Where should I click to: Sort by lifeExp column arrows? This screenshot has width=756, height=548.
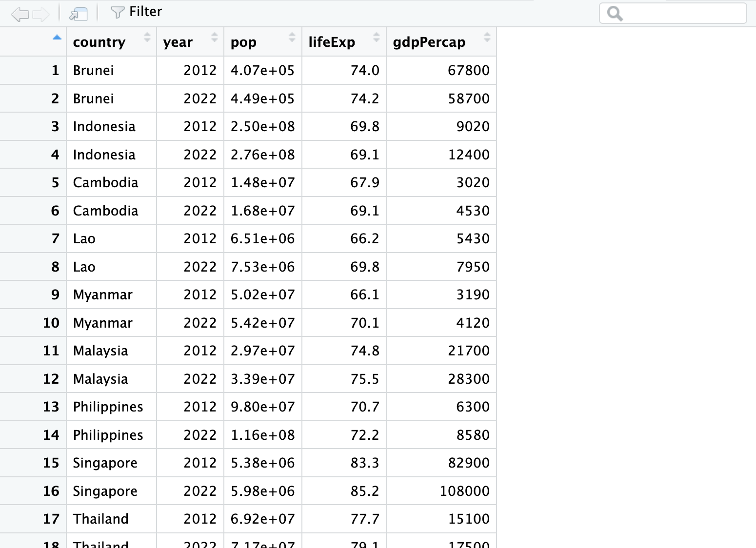pos(377,37)
